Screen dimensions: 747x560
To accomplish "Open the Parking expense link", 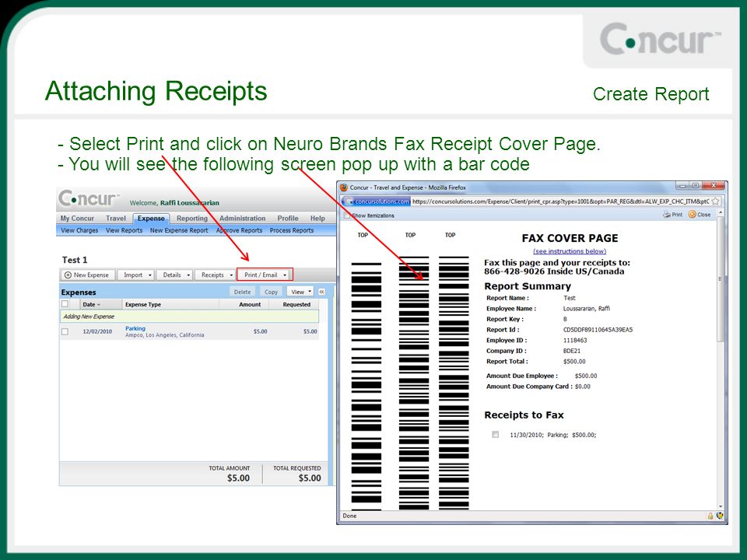I will click(135, 328).
